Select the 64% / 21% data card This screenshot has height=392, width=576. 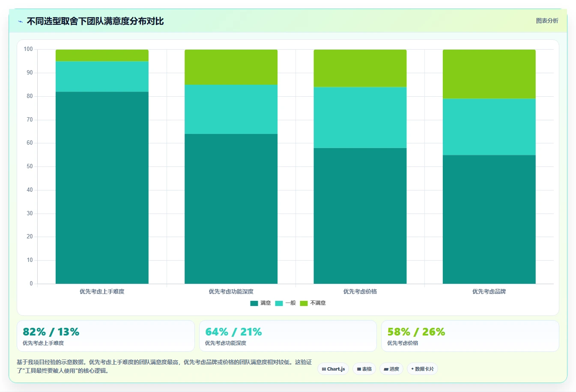(288, 336)
